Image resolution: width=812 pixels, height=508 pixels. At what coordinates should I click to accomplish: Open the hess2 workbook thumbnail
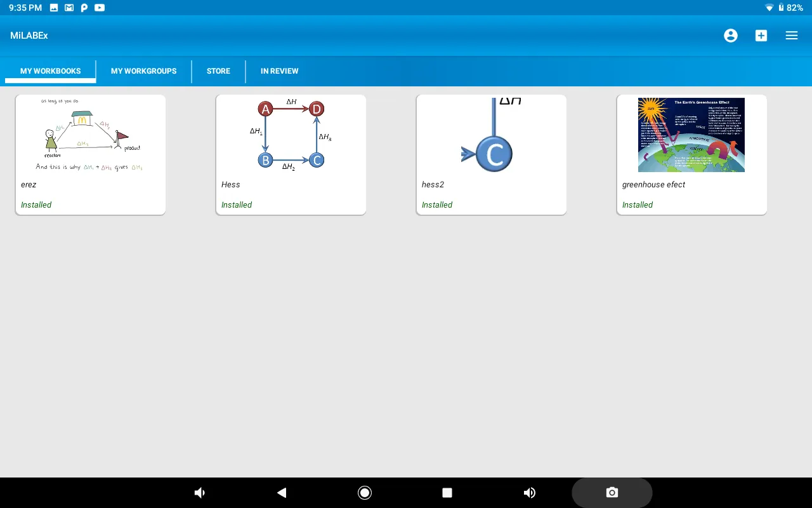pos(491,135)
